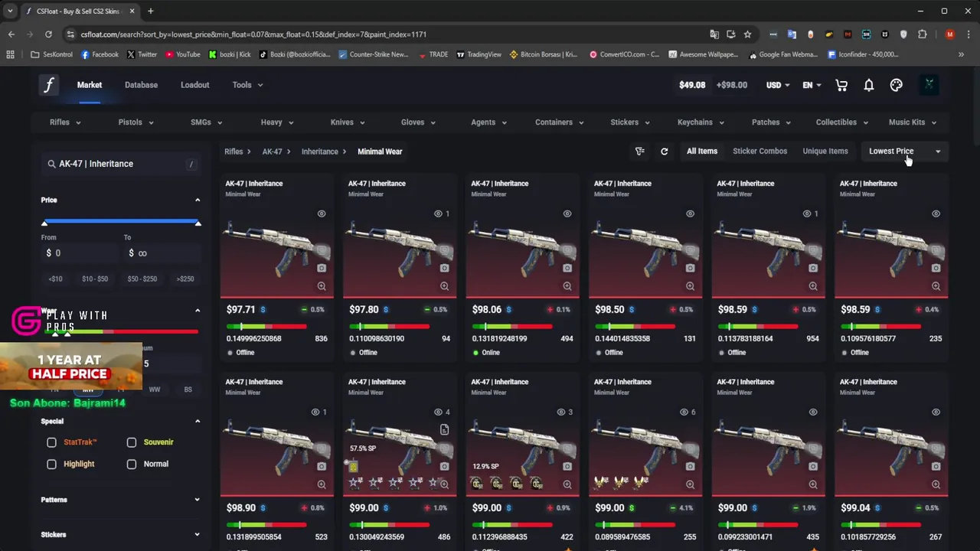Expand the Patterns filter section
The image size is (980, 551).
point(197,500)
